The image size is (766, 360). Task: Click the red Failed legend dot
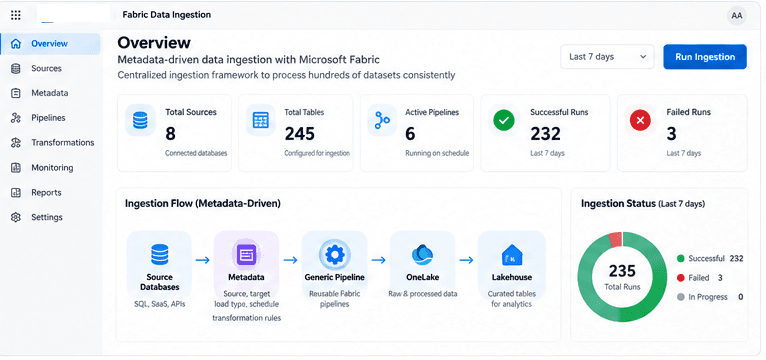click(680, 278)
